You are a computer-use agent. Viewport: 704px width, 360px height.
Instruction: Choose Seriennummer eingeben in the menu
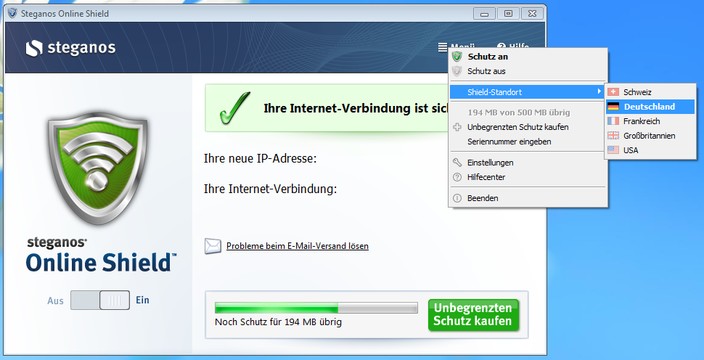point(528,141)
